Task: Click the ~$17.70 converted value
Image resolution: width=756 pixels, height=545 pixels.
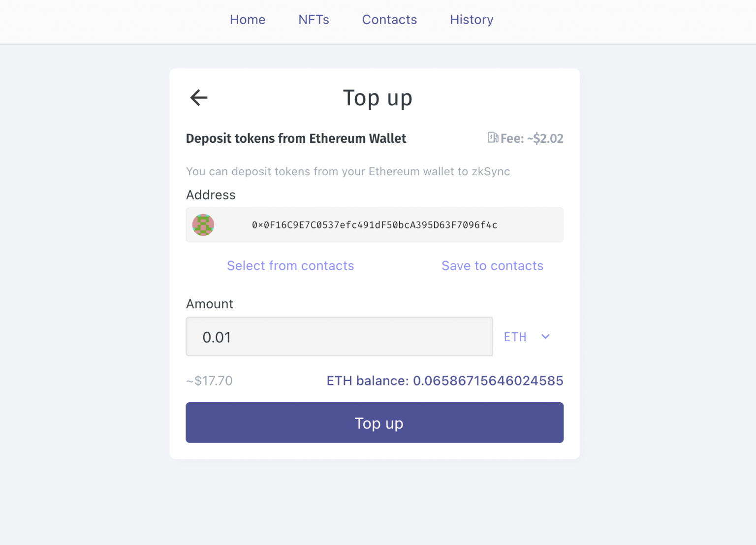Action: click(x=209, y=381)
